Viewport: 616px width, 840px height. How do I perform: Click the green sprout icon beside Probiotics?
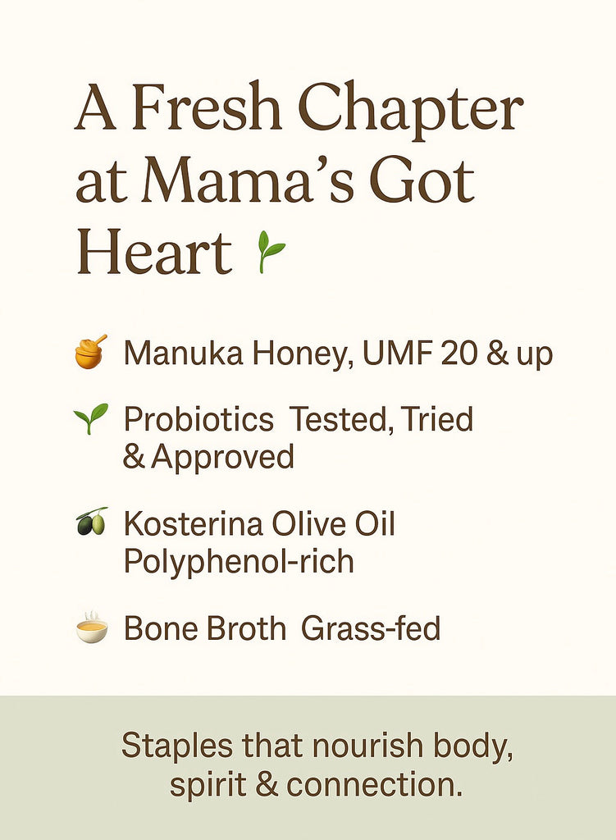90,420
